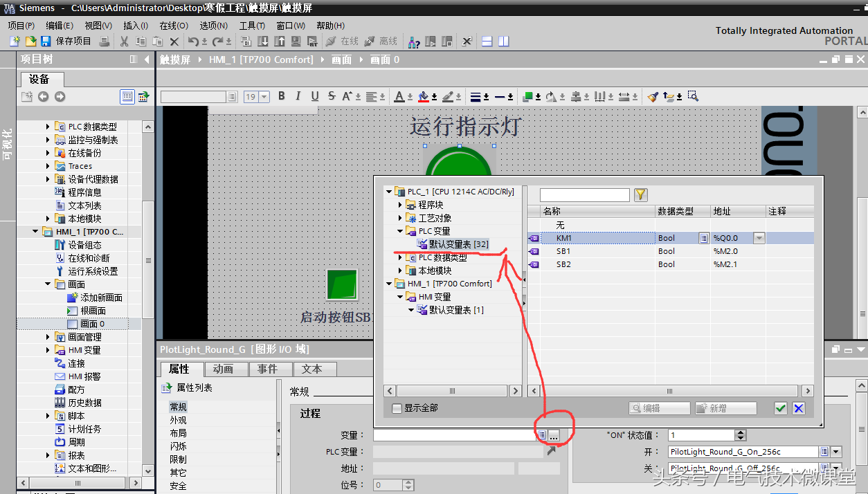Toggle italic text formatting
The height and width of the screenshot is (494, 868).
coord(298,96)
